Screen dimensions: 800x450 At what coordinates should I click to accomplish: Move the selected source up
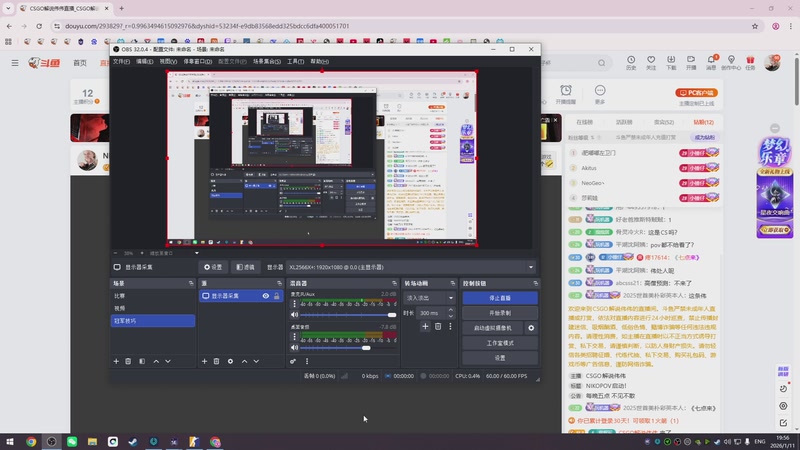pyautogui.click(x=244, y=361)
